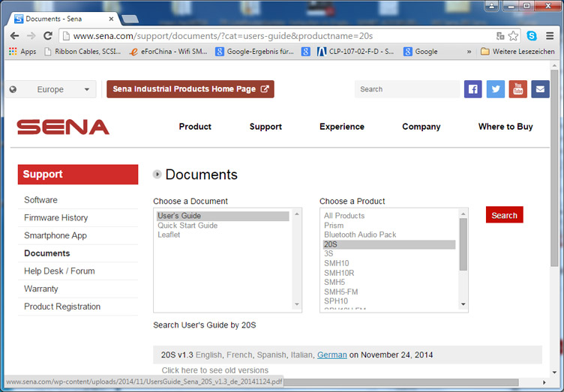Open a new browser tab
The width and height of the screenshot is (564, 392).
pos(130,19)
